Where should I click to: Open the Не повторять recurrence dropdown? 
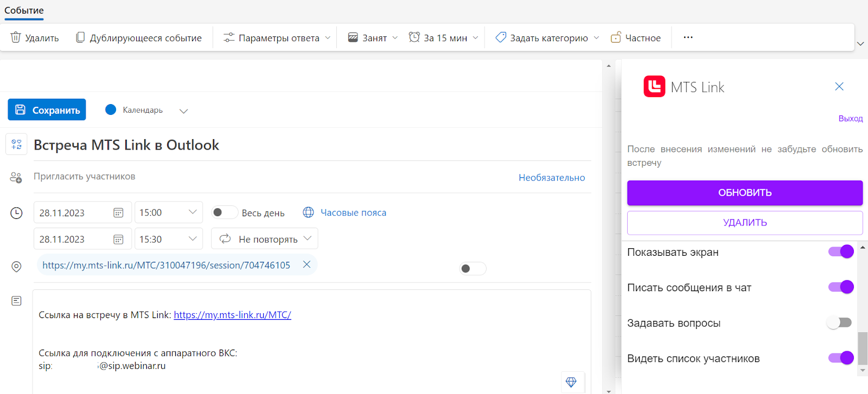click(x=264, y=239)
